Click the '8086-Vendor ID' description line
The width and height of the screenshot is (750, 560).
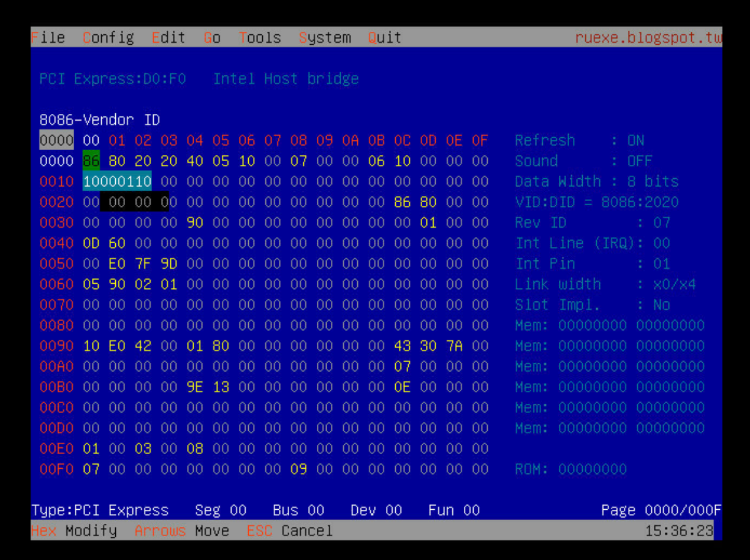(x=100, y=120)
